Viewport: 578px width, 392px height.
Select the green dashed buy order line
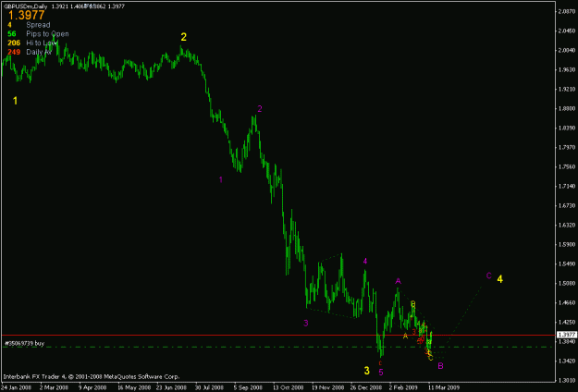pos(277,347)
